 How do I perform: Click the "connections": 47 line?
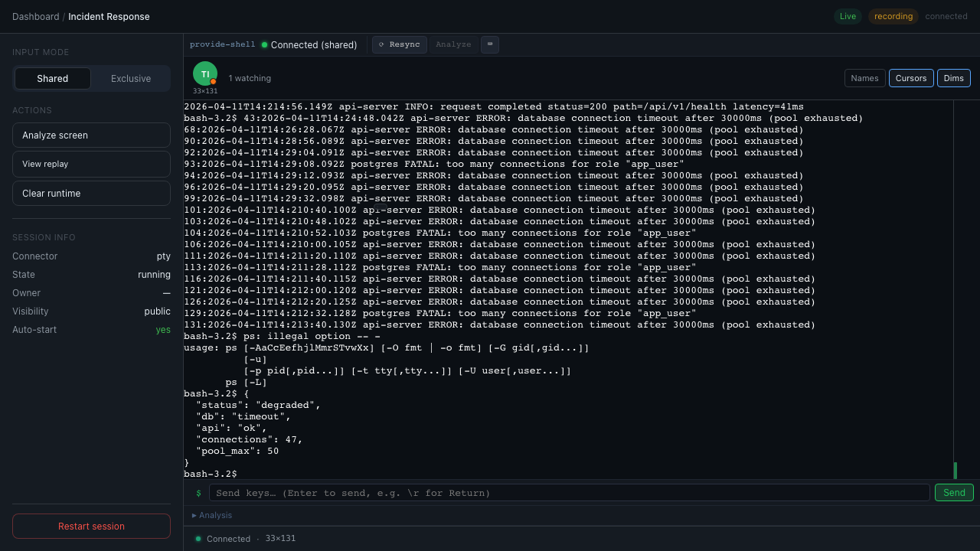pyautogui.click(x=249, y=440)
